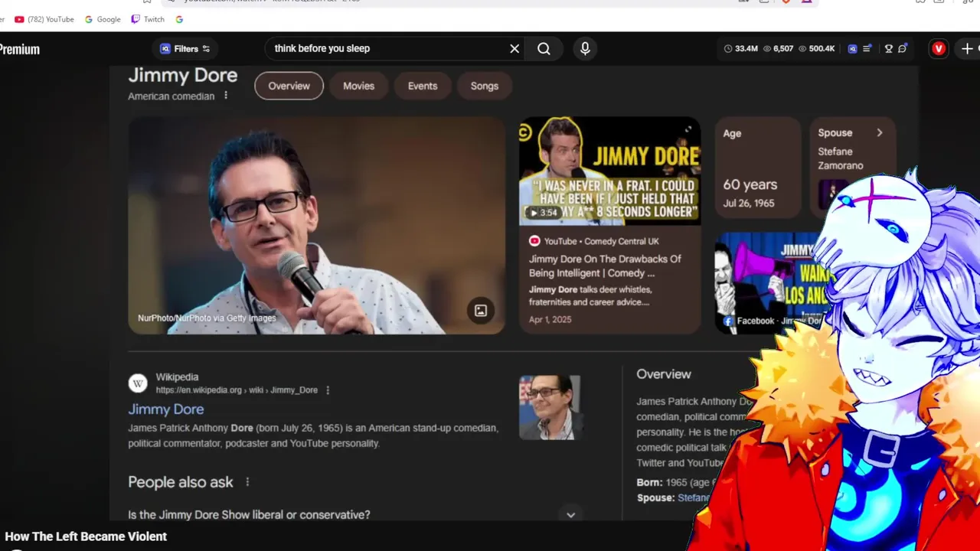This screenshot has width=980, height=551.
Task: Open the unlabeled Google G bookmark
Action: click(179, 19)
